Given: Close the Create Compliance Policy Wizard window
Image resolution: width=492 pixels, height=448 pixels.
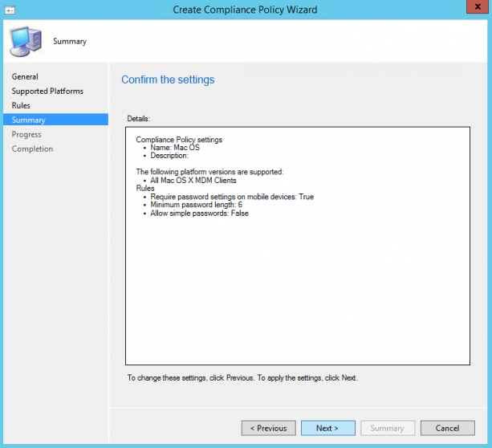Looking at the screenshot, I should (478, 6).
